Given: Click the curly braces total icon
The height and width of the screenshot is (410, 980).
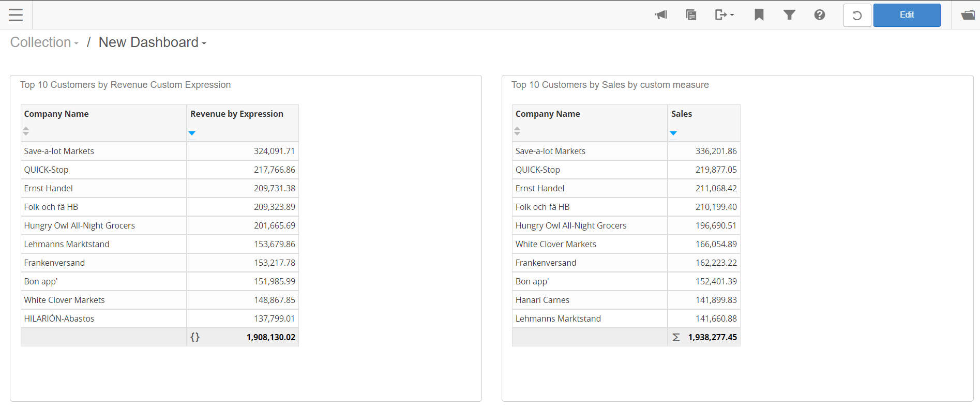Looking at the screenshot, I should coord(195,337).
